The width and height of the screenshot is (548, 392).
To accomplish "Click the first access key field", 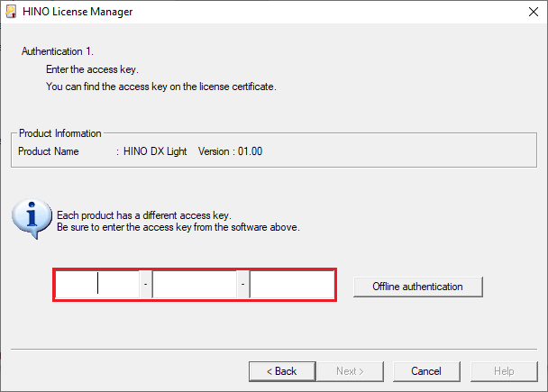I will click(97, 285).
